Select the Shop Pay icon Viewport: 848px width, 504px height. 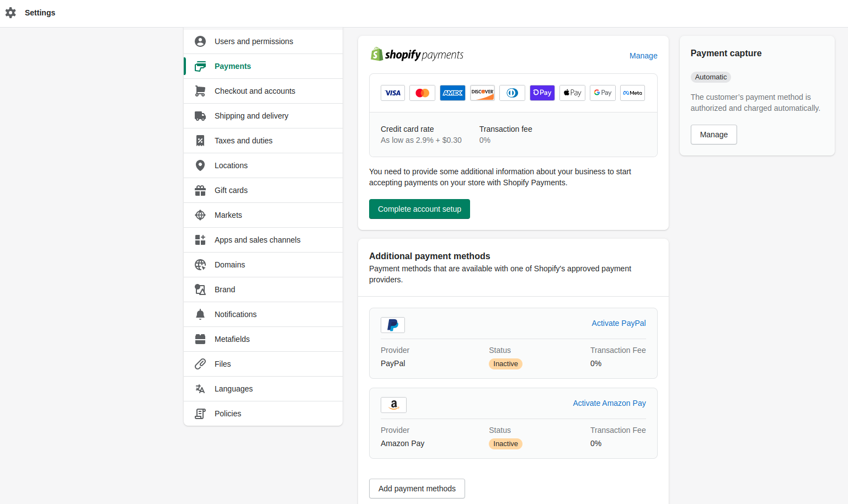pyautogui.click(x=542, y=93)
